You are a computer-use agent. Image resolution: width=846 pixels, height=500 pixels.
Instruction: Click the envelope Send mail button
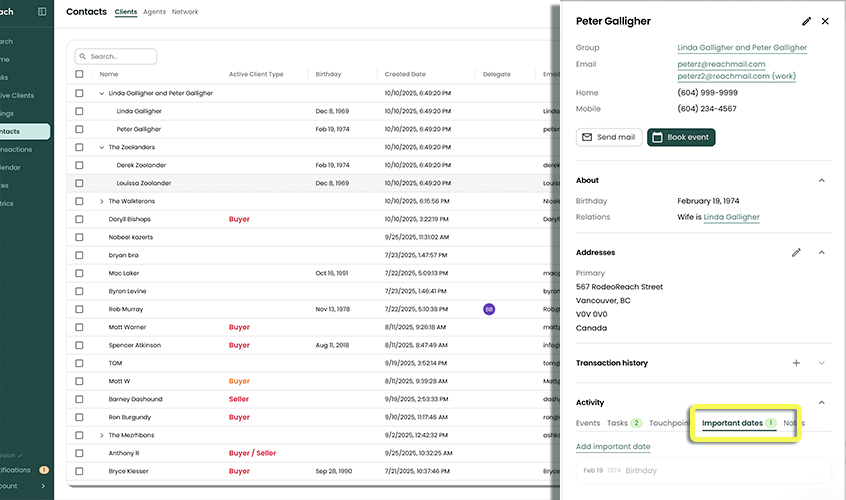click(x=609, y=137)
